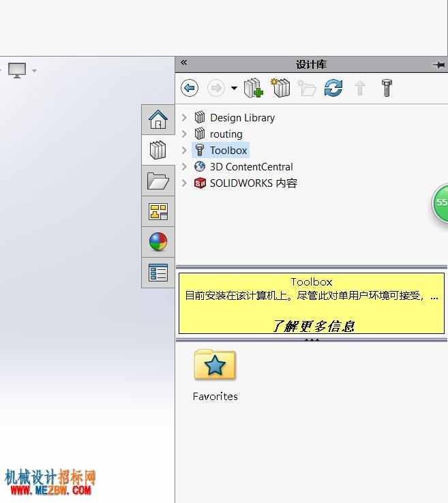
Task: Collapse the task pane with double chevron
Action: (184, 63)
